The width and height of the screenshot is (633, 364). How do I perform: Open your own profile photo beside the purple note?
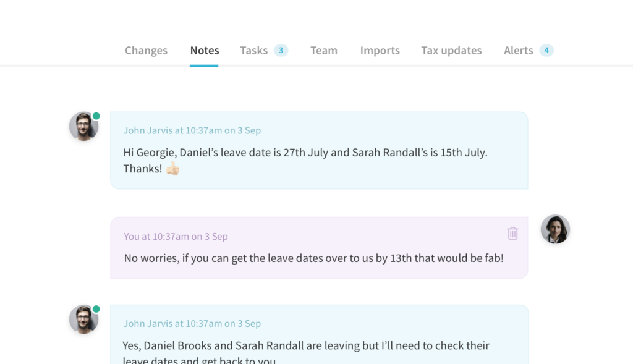click(555, 229)
